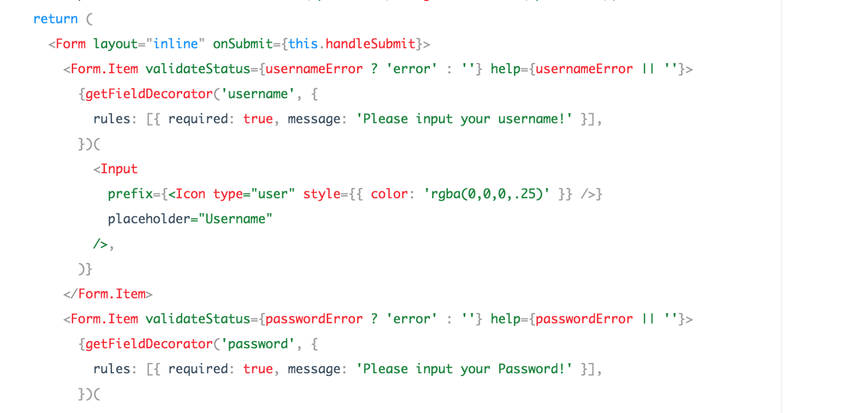Click first Form.Item validateStatus attribute
Viewport: 868px width, 413px height.
point(198,69)
